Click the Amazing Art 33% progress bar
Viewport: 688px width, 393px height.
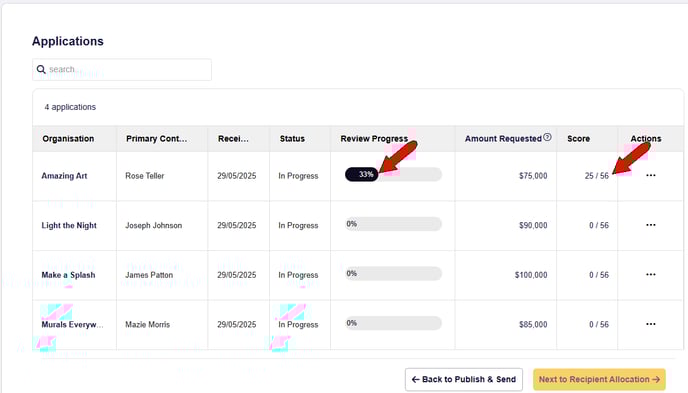[393, 175]
